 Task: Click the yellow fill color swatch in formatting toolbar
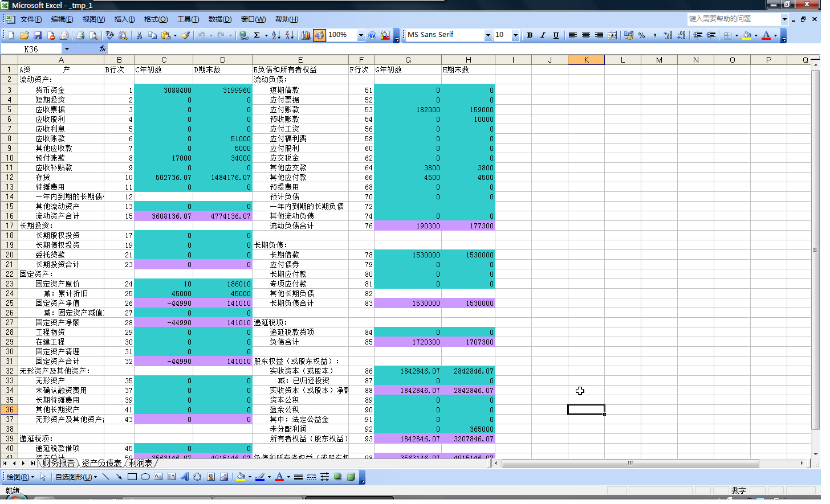coord(747,35)
